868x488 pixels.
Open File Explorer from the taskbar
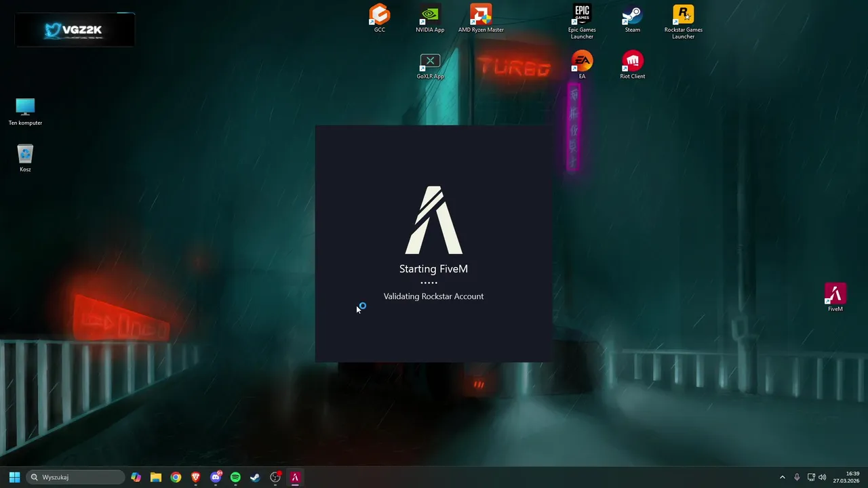click(x=156, y=477)
